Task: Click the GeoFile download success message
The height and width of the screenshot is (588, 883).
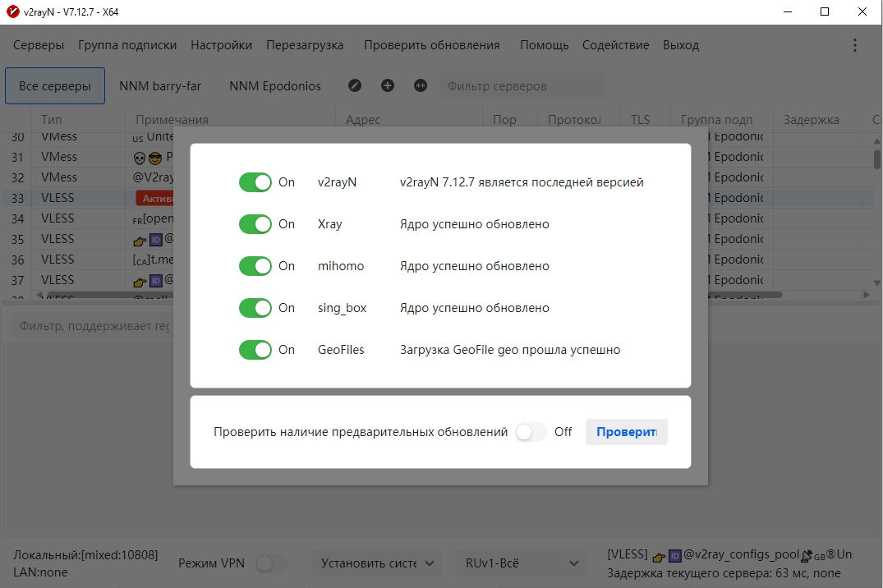Action: point(510,350)
